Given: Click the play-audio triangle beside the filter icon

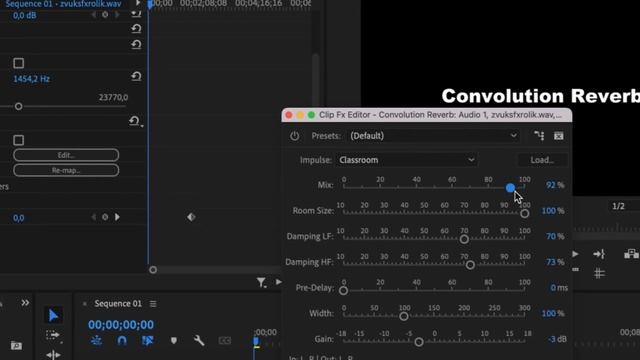Looking at the screenshot, I should 278,282.
